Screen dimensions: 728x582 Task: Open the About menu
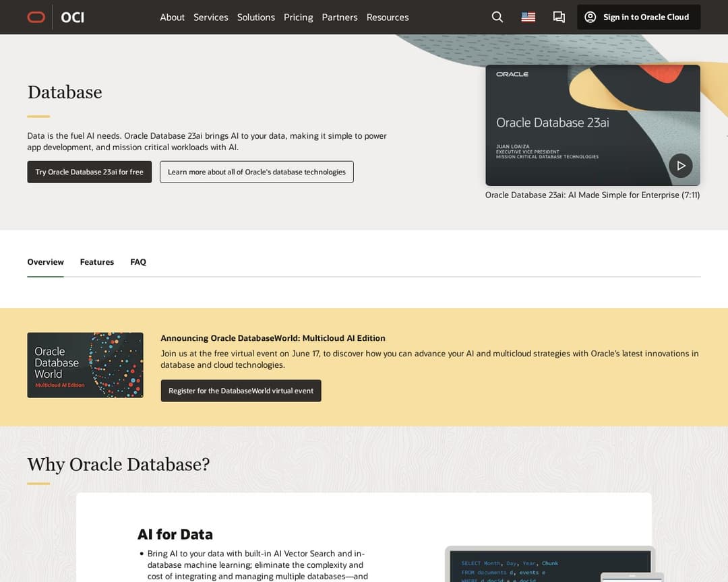(173, 17)
